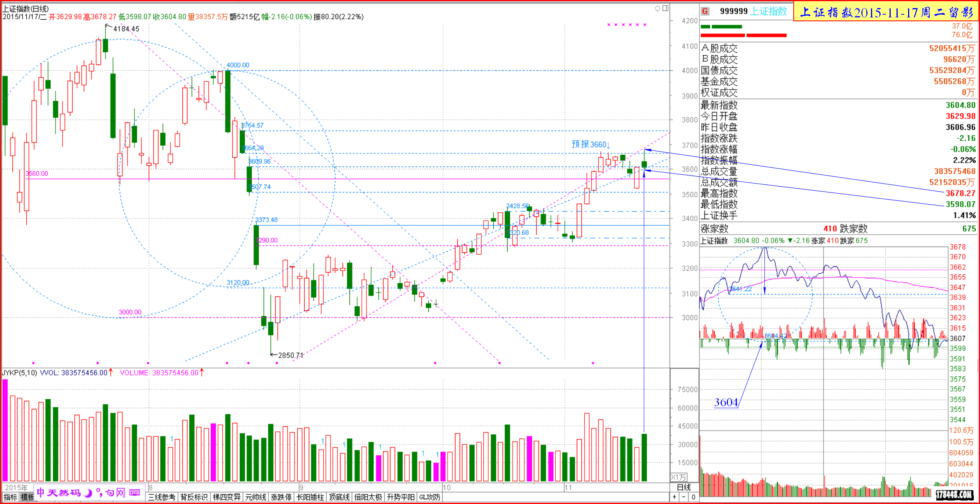This screenshot has width=980, height=504.
Task: Click the A股成交 row label
Action: point(719,49)
